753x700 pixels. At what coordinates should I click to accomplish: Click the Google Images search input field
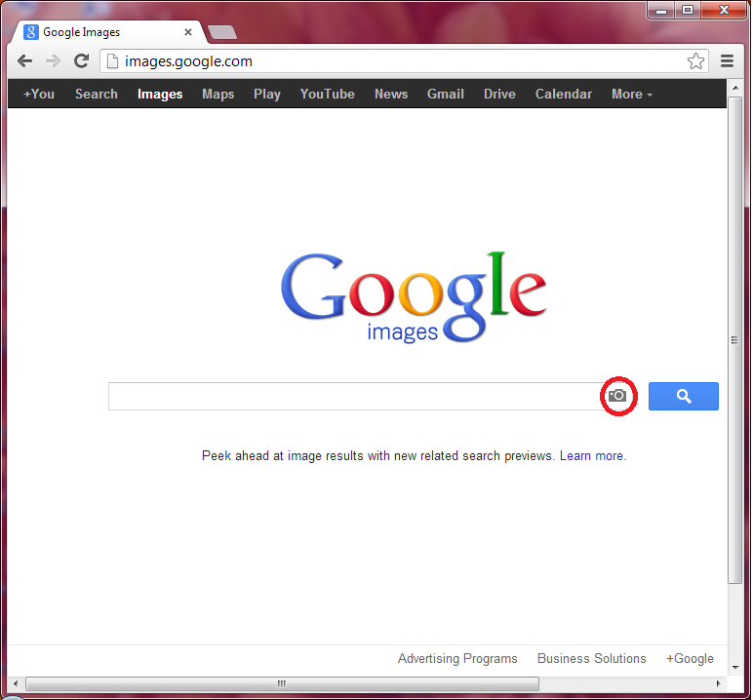[354, 396]
